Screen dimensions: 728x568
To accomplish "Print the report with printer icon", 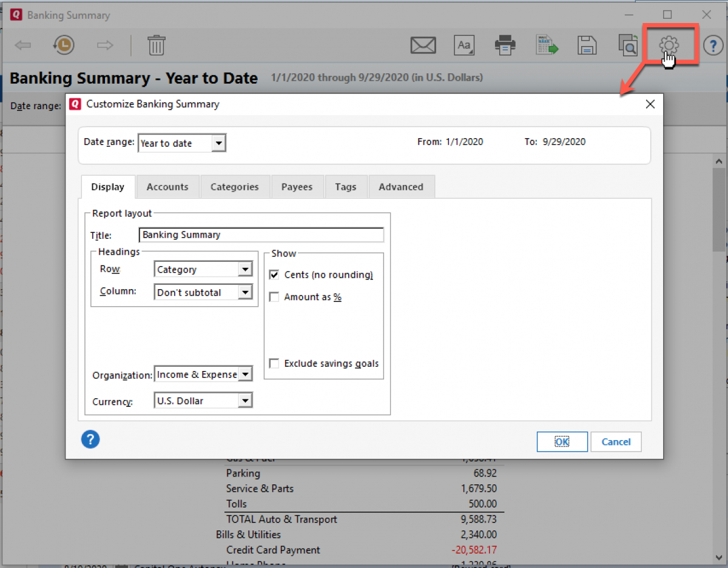I will pos(505,45).
